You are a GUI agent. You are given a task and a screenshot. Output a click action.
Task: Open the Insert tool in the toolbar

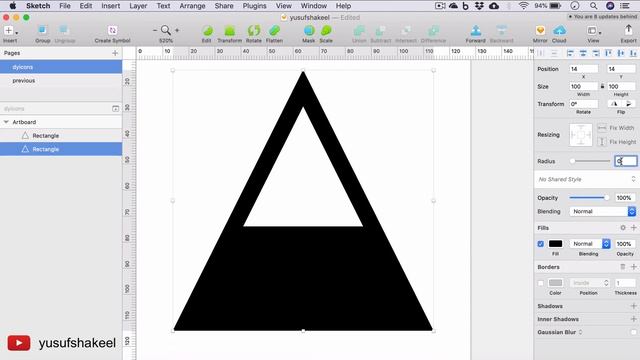9,31
